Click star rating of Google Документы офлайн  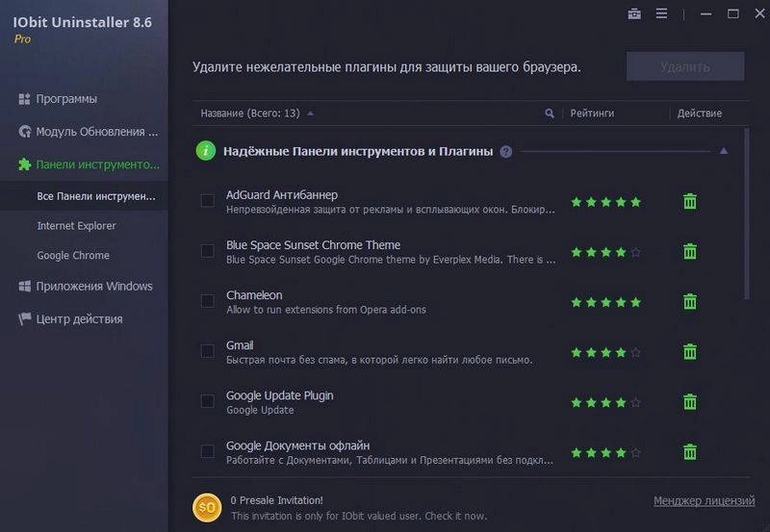[606, 453]
